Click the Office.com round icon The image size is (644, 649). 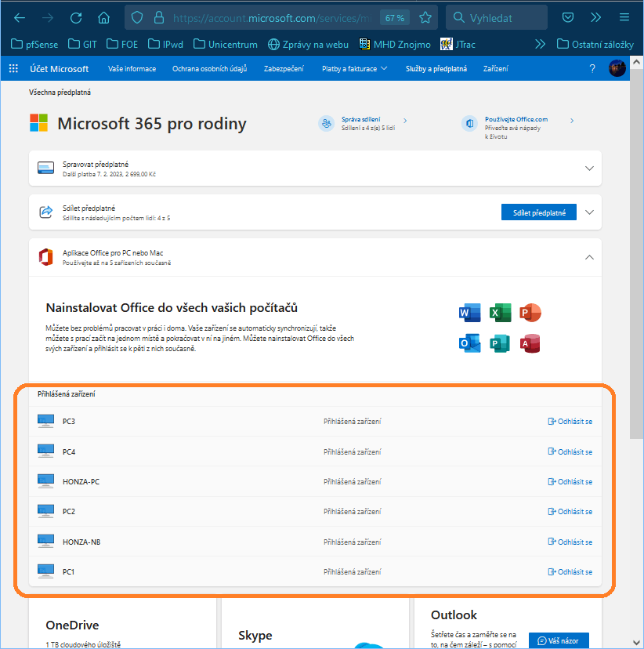coord(469,123)
